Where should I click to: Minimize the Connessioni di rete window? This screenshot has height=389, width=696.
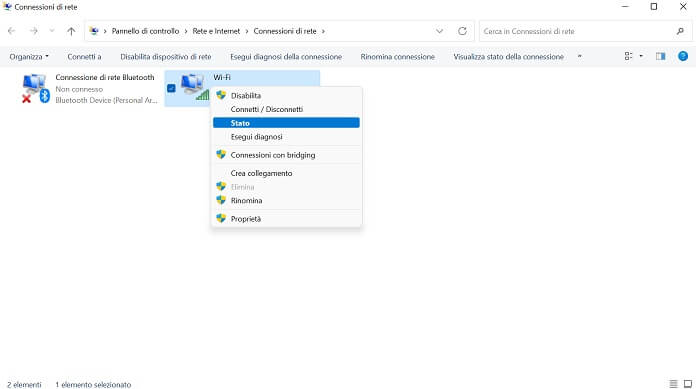click(625, 7)
